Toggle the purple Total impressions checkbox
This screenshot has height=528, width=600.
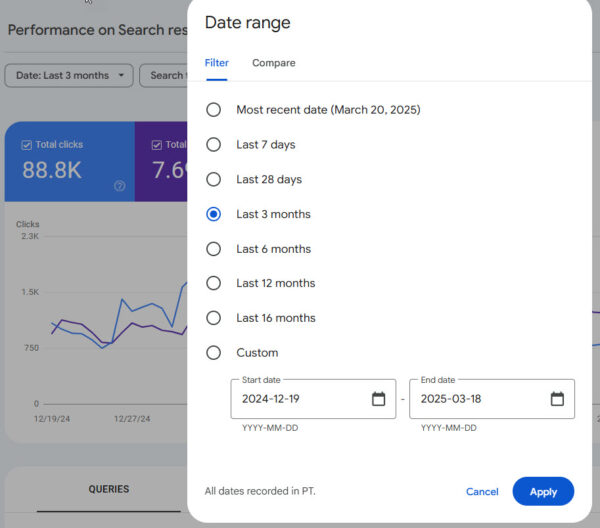click(157, 145)
